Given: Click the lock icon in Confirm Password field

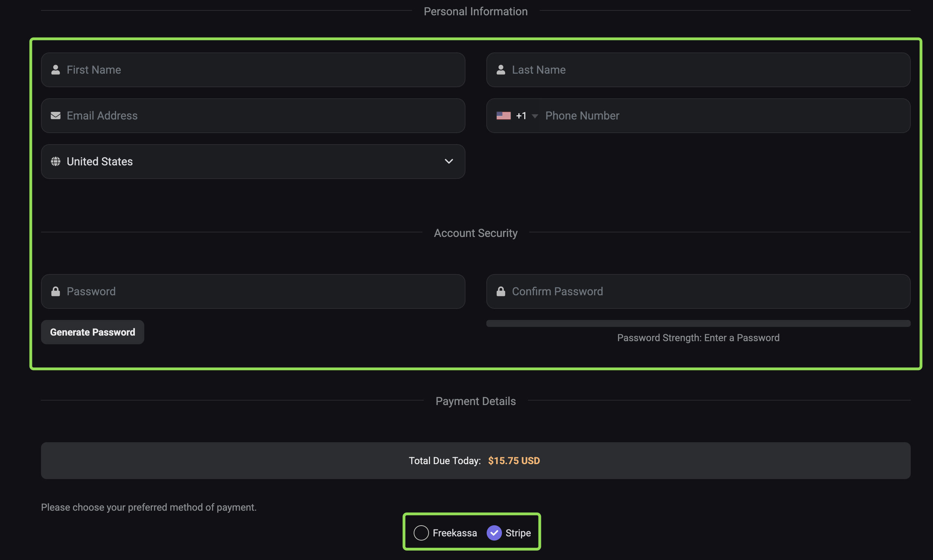Looking at the screenshot, I should (501, 291).
